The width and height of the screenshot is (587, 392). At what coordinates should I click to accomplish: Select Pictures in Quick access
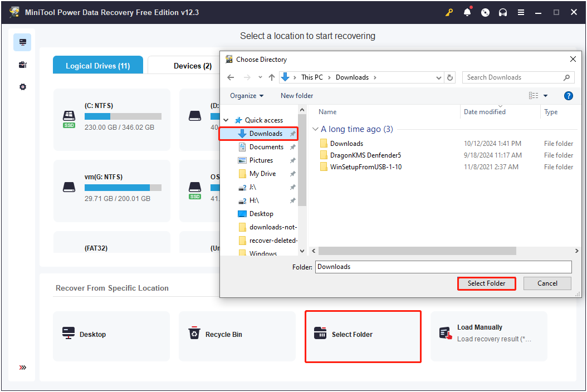(x=261, y=160)
